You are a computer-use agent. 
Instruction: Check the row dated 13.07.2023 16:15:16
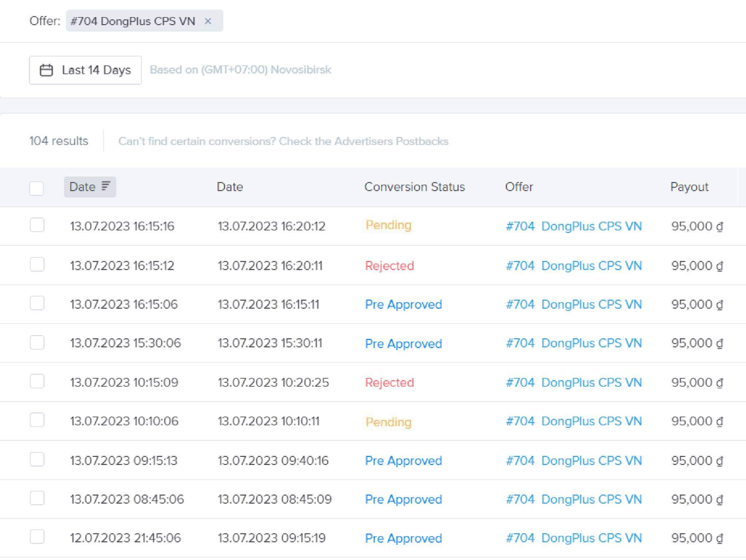pyautogui.click(x=37, y=225)
